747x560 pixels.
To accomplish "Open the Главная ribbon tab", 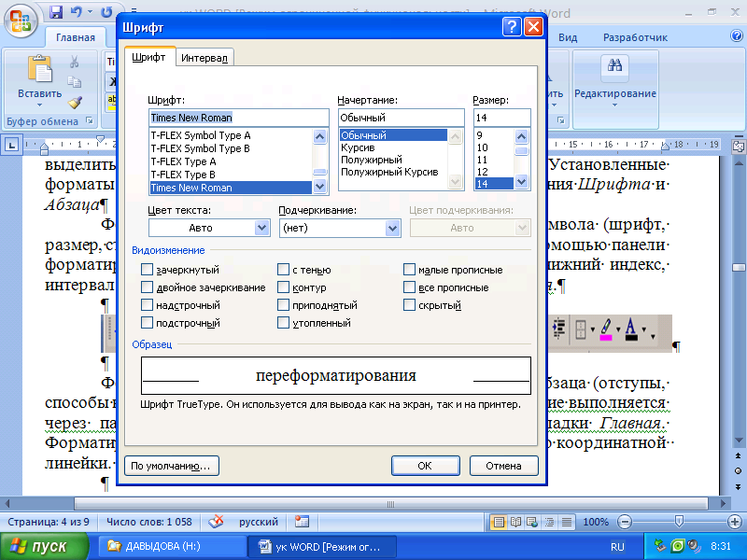I will click(76, 37).
